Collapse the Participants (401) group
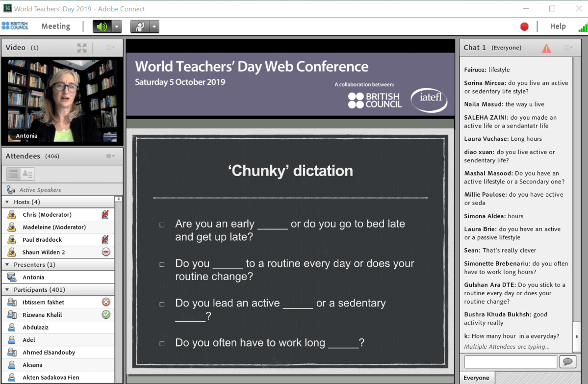This screenshot has width=588, height=384. [x=7, y=290]
